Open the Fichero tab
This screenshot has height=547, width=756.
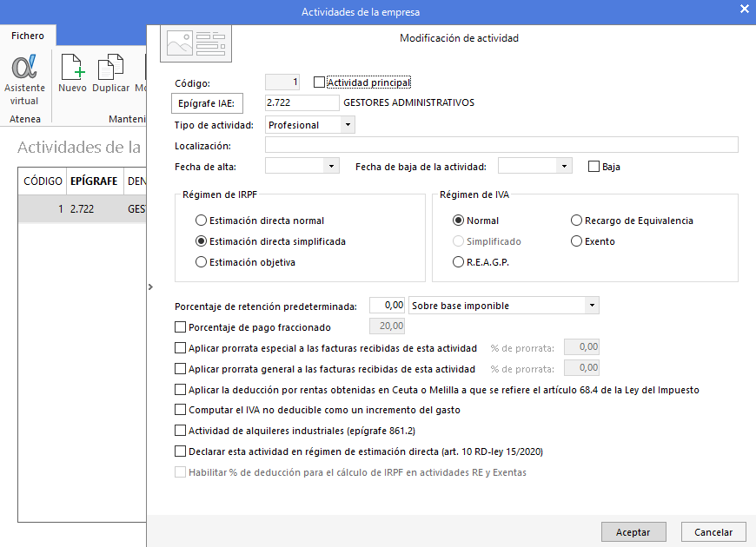[x=28, y=36]
